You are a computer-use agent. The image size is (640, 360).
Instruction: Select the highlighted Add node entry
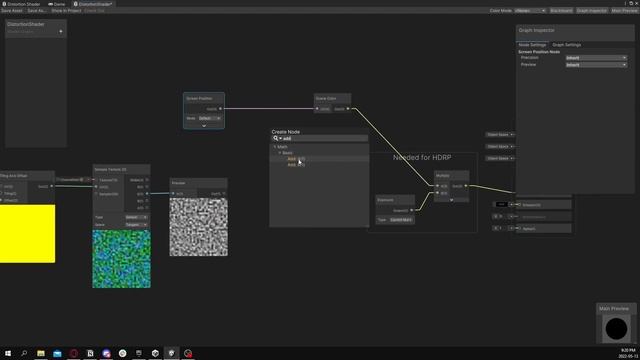pos(319,159)
